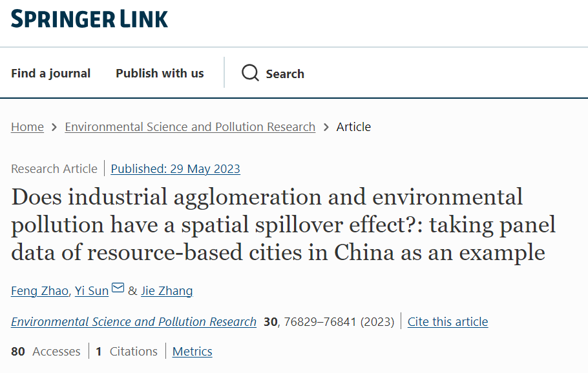This screenshot has height=373, width=588.
Task: Click the 80 Accesses count
Action: 46,352
